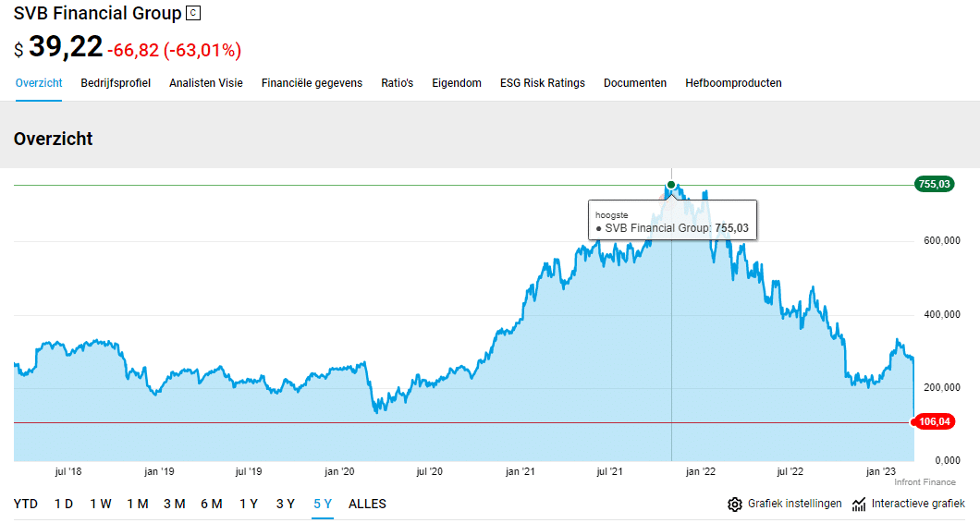Click the 'jan '23' axis label

click(x=881, y=472)
